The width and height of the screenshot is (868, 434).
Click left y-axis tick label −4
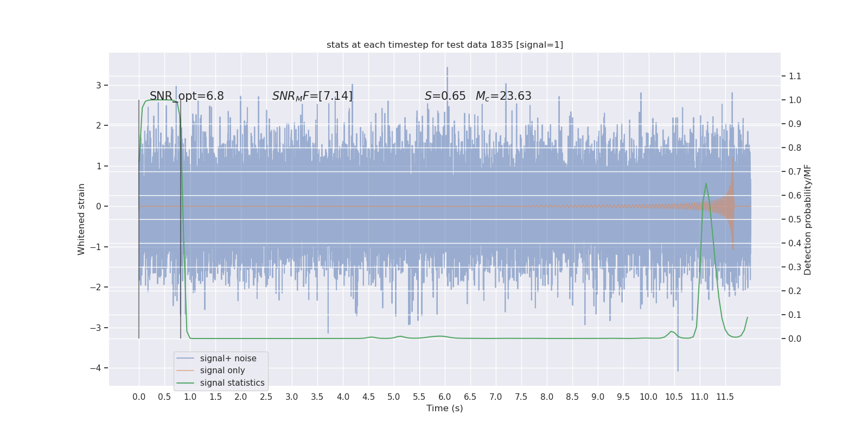(x=95, y=368)
